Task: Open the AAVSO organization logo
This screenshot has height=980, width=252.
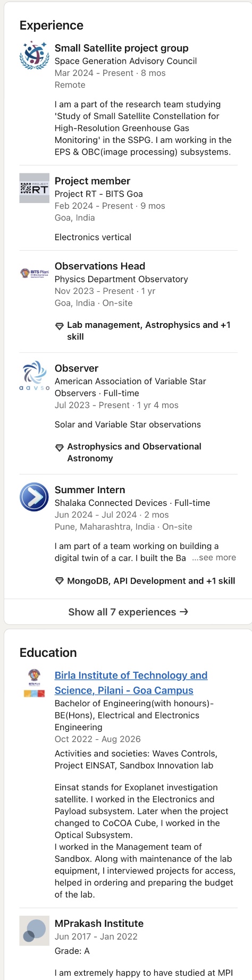Action: (x=34, y=375)
